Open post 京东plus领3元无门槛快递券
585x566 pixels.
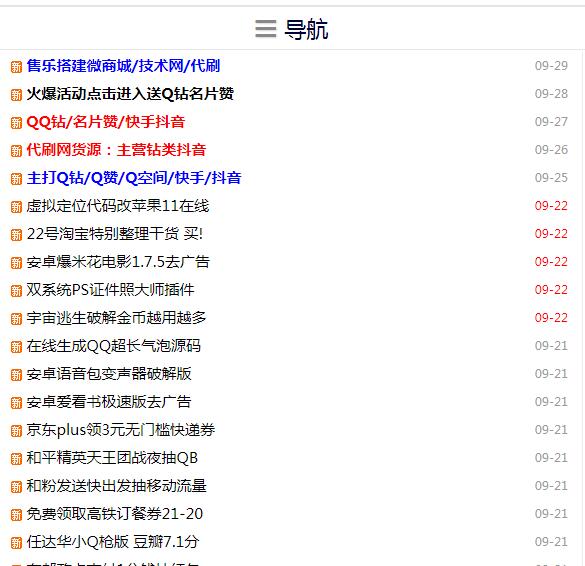coord(121,430)
